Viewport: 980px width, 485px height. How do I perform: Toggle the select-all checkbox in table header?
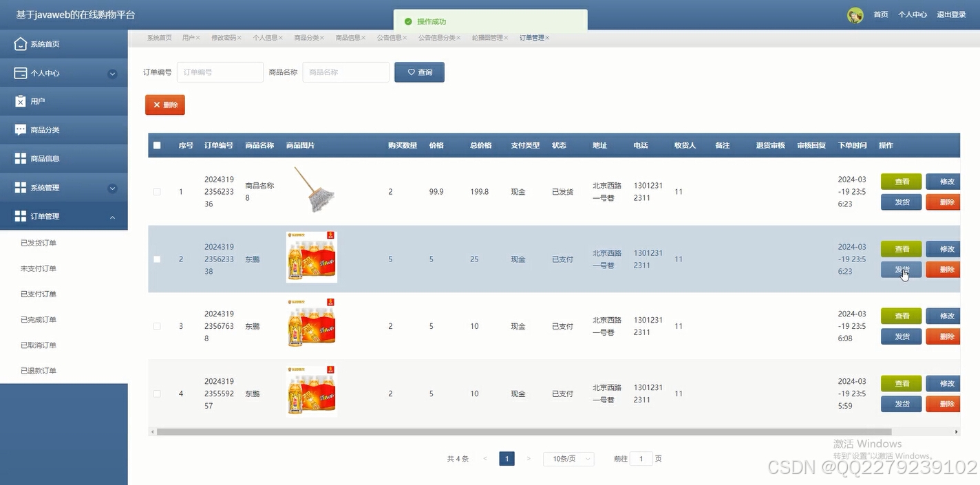click(x=157, y=145)
